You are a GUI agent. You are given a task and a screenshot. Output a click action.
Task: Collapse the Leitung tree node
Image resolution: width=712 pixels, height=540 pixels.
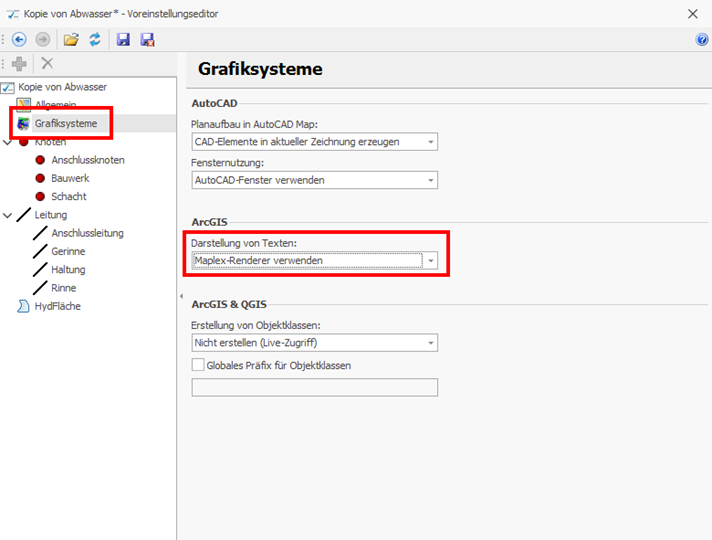(8, 215)
